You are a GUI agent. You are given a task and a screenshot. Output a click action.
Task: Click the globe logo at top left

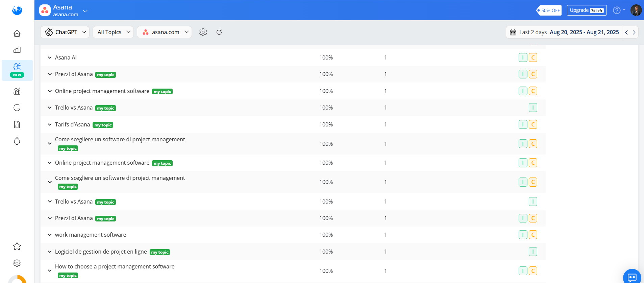coord(17,10)
